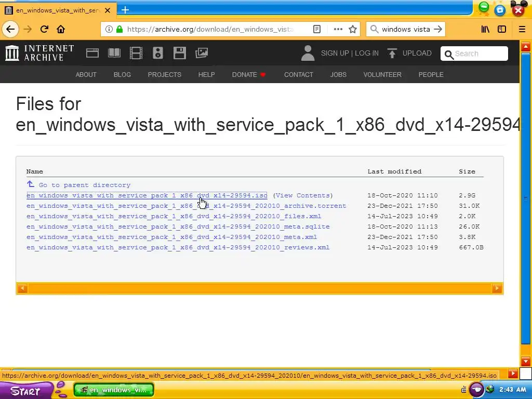Open the LOG IN link
The width and height of the screenshot is (532, 399).
click(x=366, y=54)
